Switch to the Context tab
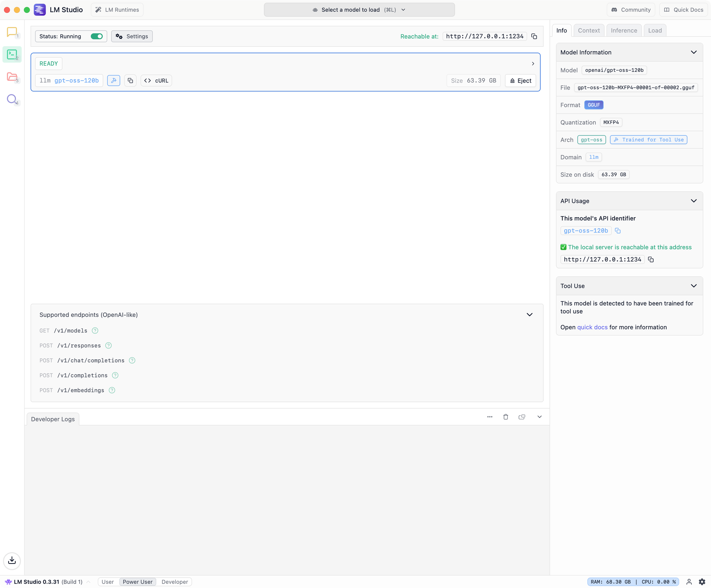 588,30
